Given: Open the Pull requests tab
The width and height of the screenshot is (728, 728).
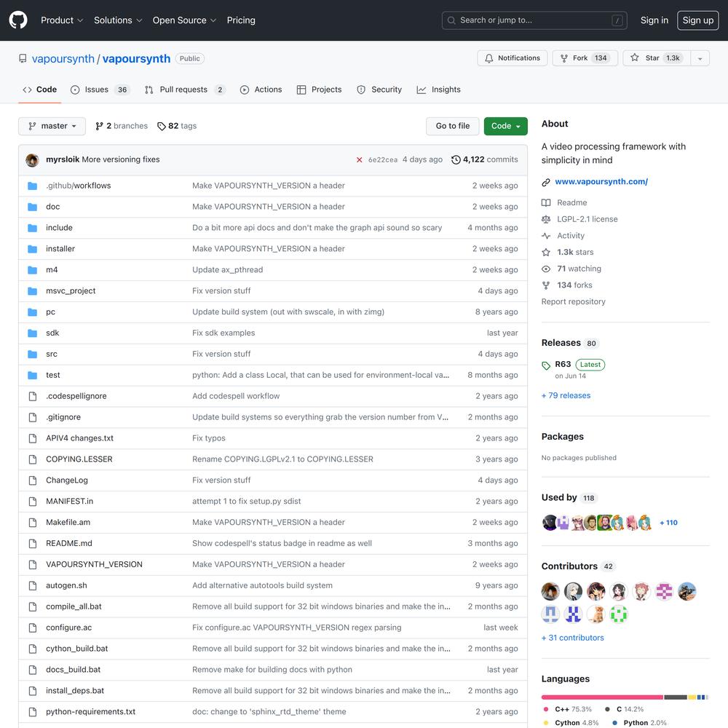Looking at the screenshot, I should tap(185, 90).
